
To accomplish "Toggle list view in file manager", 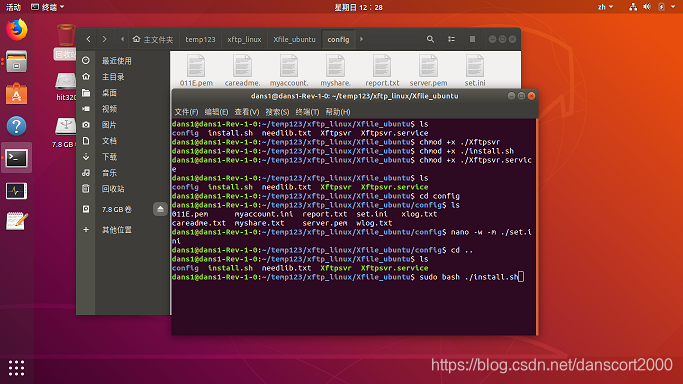I will (x=451, y=39).
